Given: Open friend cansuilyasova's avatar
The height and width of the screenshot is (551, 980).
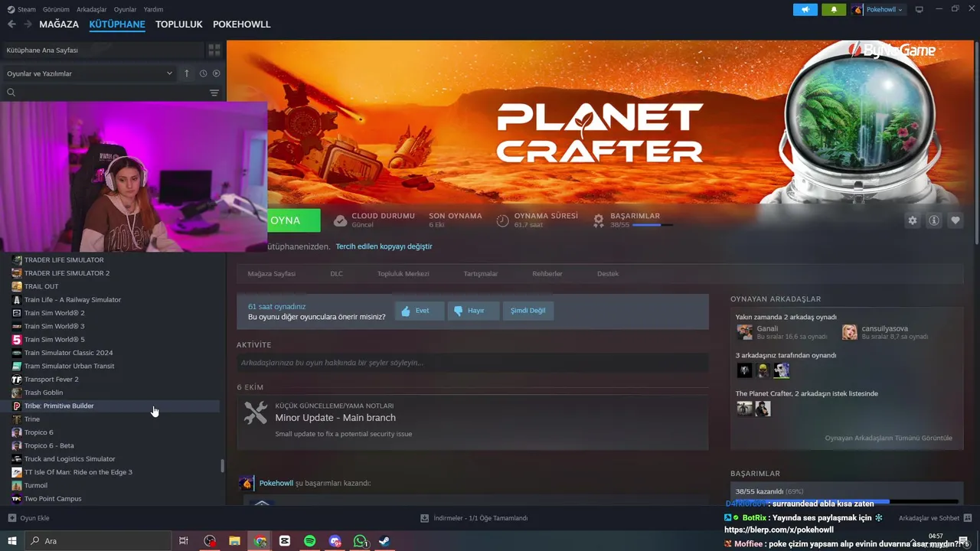Looking at the screenshot, I should [850, 332].
